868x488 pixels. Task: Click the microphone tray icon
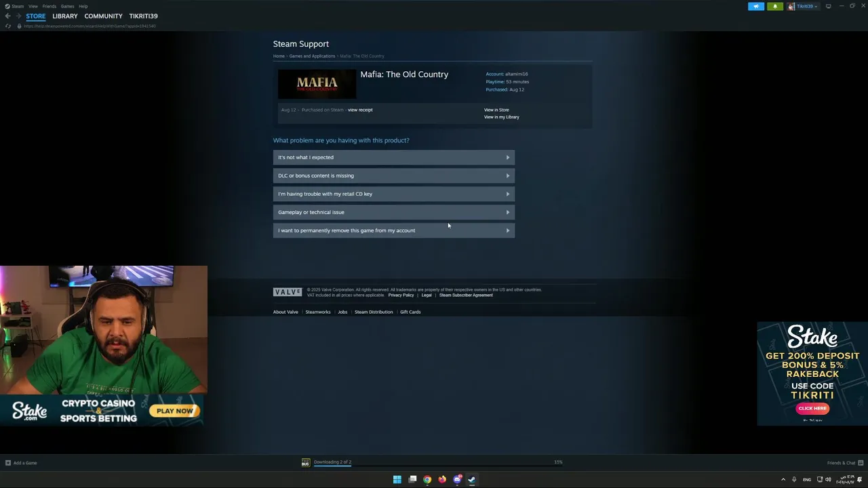point(794,479)
